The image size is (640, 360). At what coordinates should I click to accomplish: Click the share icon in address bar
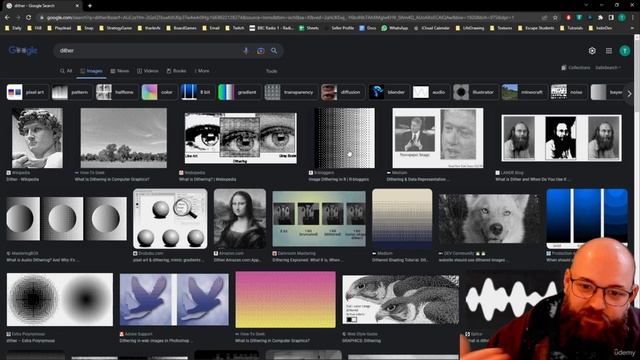(x=544, y=18)
